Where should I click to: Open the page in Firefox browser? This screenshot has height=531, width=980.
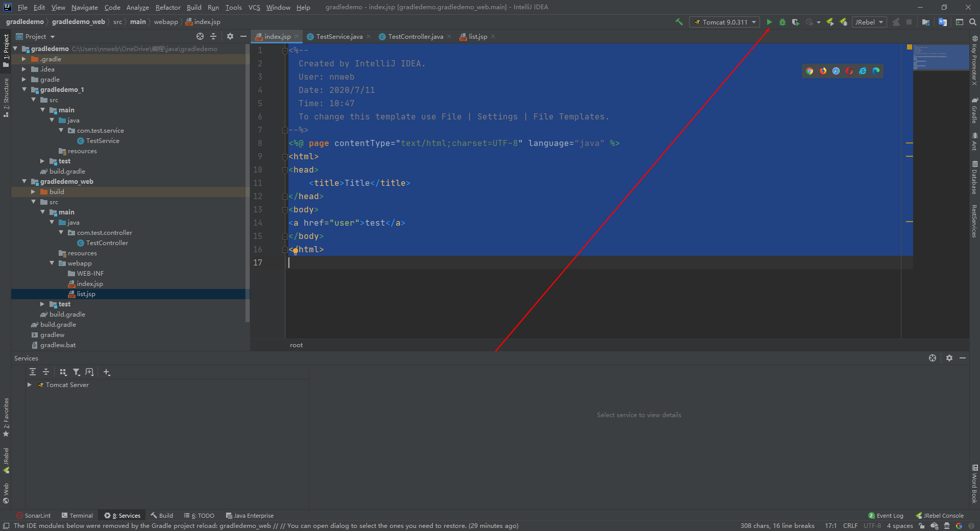pyautogui.click(x=823, y=71)
